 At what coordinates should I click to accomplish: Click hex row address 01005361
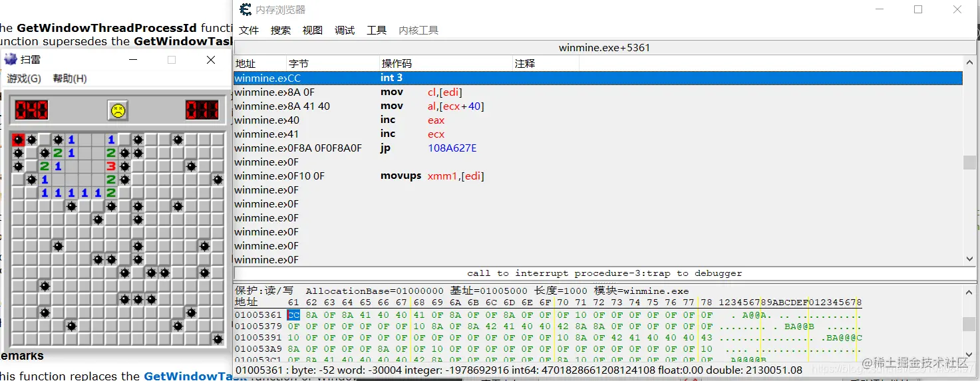click(258, 315)
